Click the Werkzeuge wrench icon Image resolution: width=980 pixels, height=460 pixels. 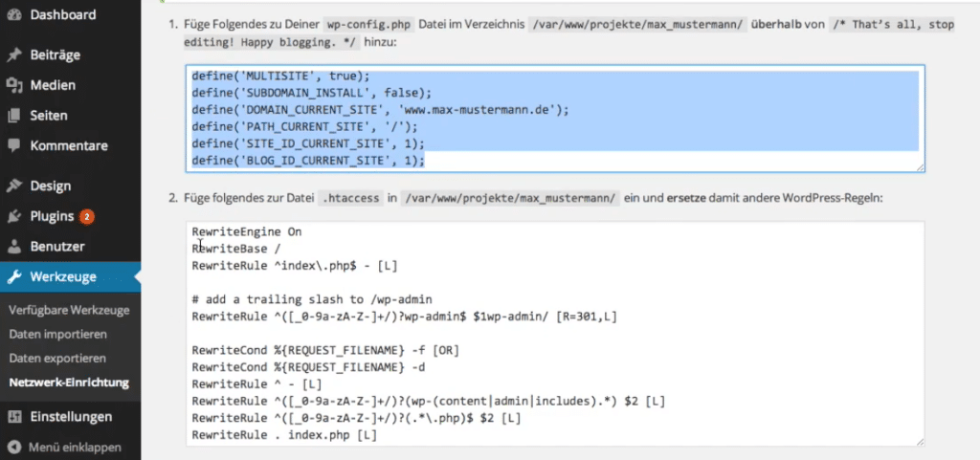coord(13,277)
